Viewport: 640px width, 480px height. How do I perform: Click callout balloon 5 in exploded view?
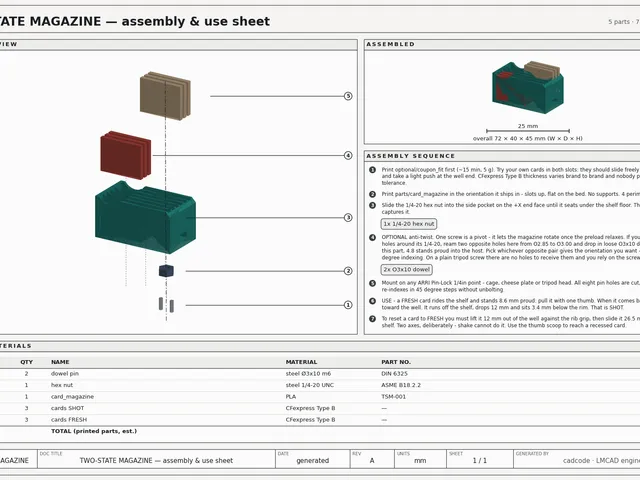pyautogui.click(x=348, y=96)
